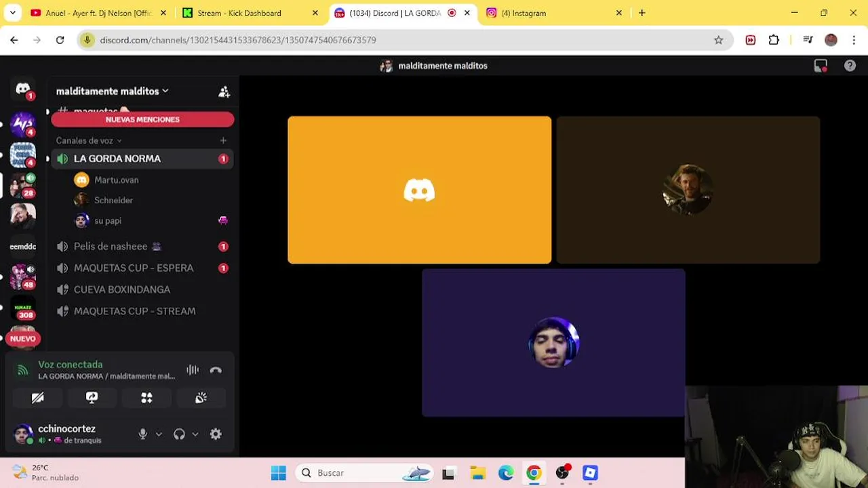
Task: Click the yellow Martu.ovan video tile
Action: coord(419,190)
